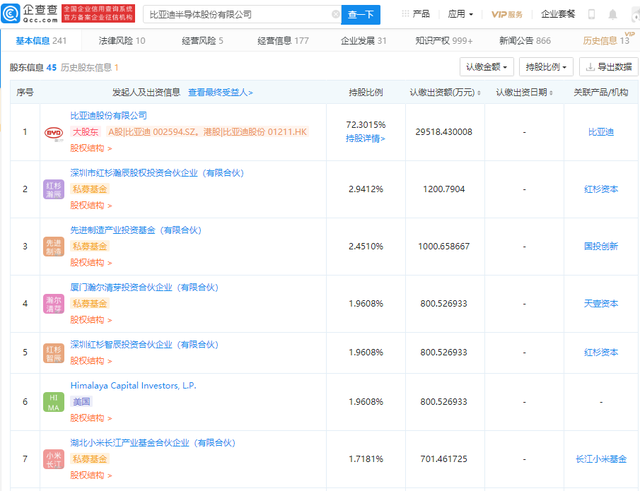The image size is (640, 491).
Task: Switch to 历史股东信息 tab
Action: tap(89, 68)
